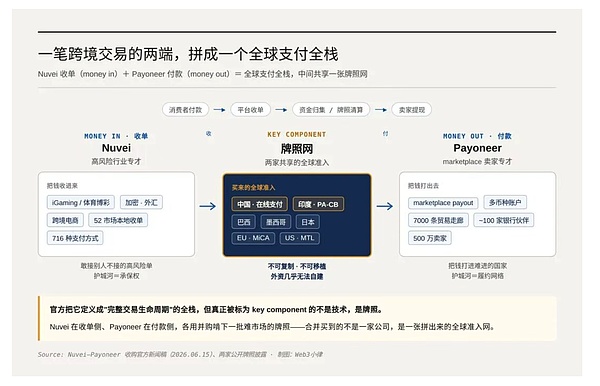Click the 'MONEY IN · 收单' label
This screenshot has height=386, width=600.
click(116, 136)
